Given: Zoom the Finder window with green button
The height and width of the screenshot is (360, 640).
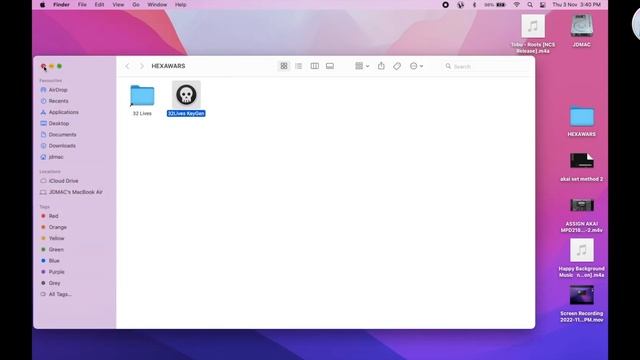Looking at the screenshot, I should (60, 66).
